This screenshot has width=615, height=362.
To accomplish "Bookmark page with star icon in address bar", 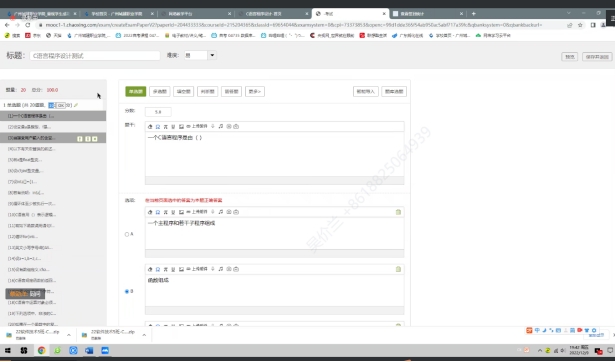I will [x=580, y=25].
